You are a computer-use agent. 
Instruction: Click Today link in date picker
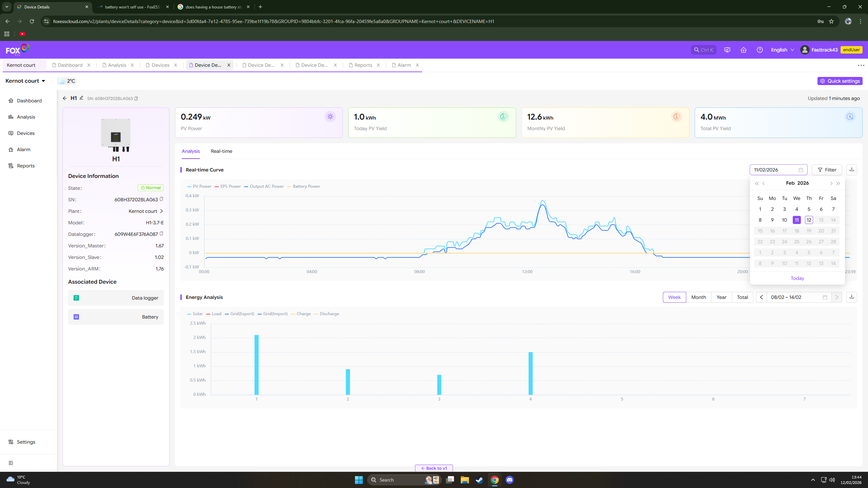pos(797,278)
